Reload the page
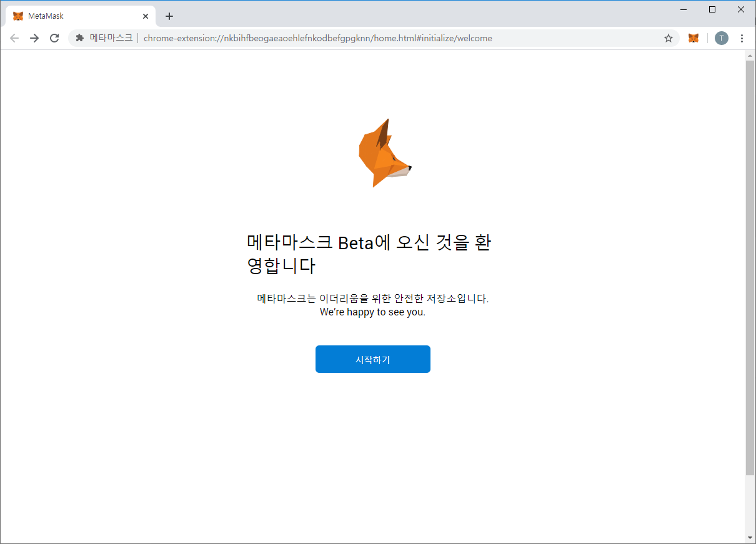This screenshot has width=756, height=544. (54, 38)
